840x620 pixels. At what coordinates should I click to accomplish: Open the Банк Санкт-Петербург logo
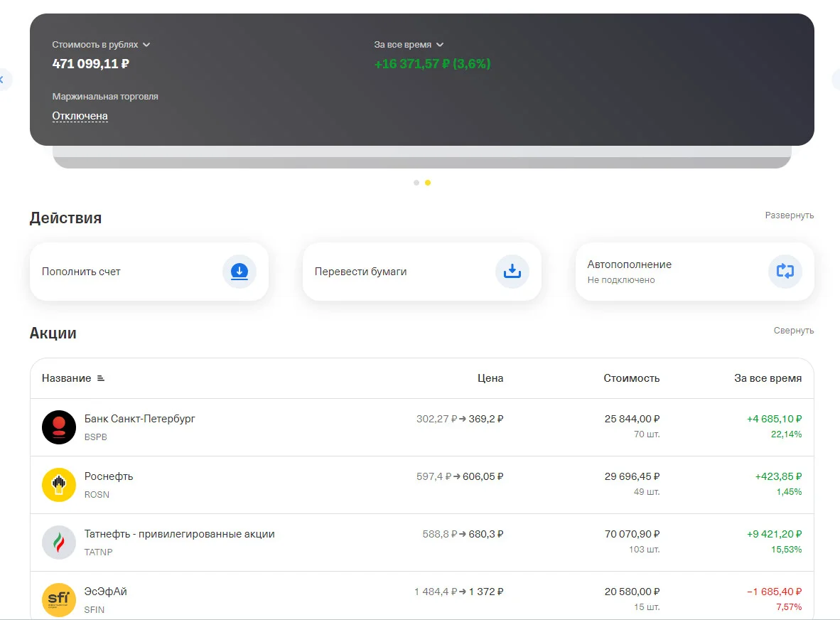(x=59, y=427)
